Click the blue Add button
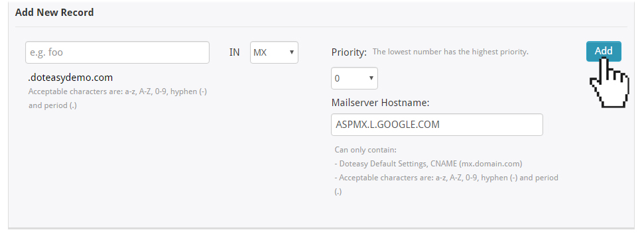 pyautogui.click(x=604, y=51)
